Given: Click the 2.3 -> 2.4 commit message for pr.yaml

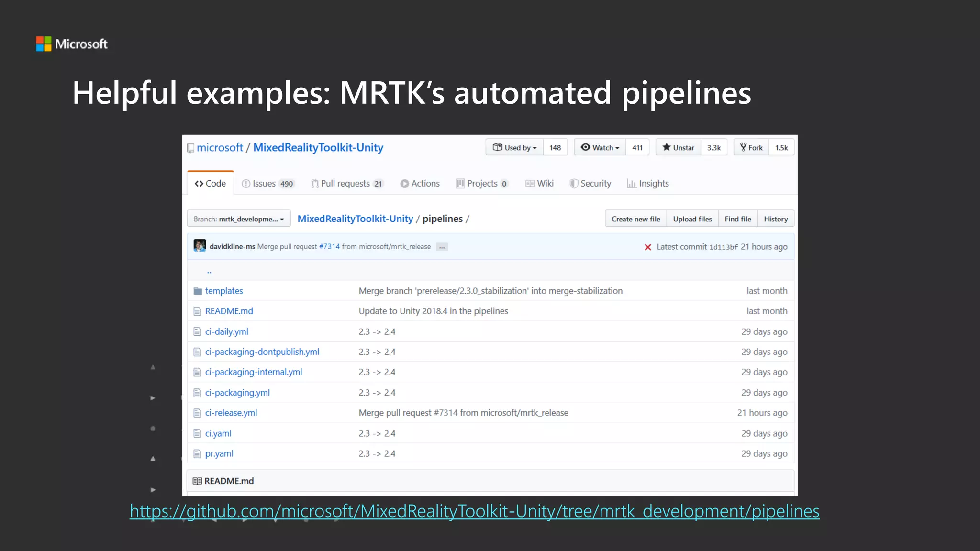Looking at the screenshot, I should 377,453.
